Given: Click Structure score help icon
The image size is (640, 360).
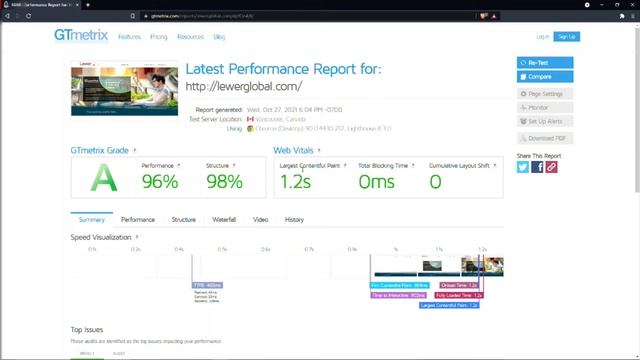Looking at the screenshot, I should pos(234,165).
